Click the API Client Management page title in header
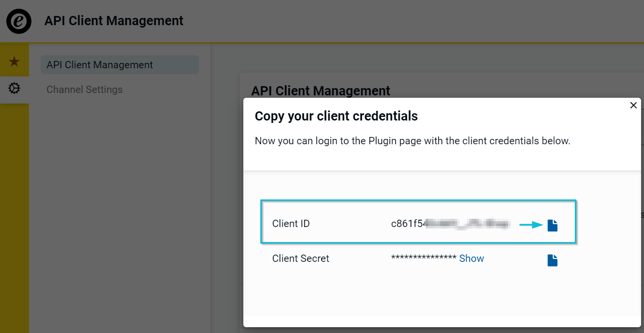The image size is (644, 333). (x=114, y=21)
